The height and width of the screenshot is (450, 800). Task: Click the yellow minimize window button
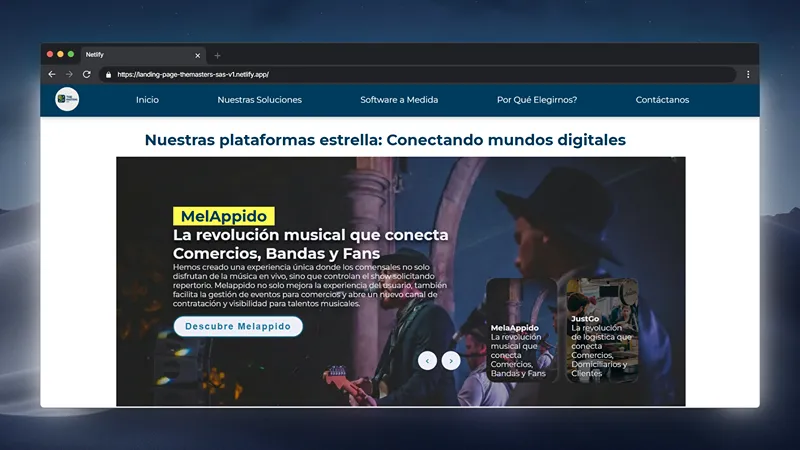click(60, 54)
